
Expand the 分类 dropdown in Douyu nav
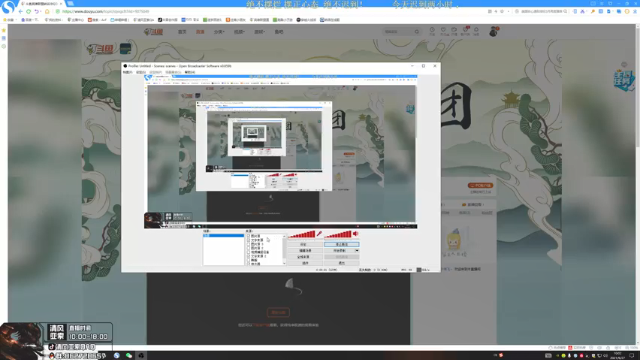point(219,31)
